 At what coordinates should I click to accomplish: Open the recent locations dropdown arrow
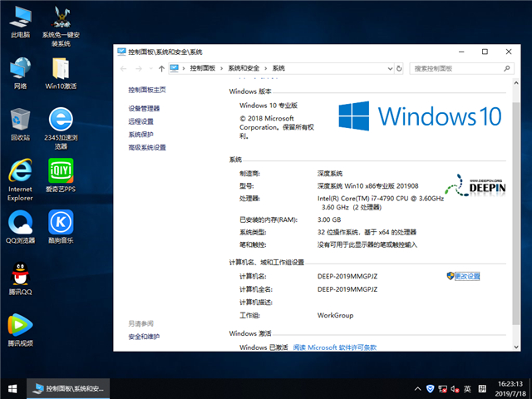click(x=151, y=68)
